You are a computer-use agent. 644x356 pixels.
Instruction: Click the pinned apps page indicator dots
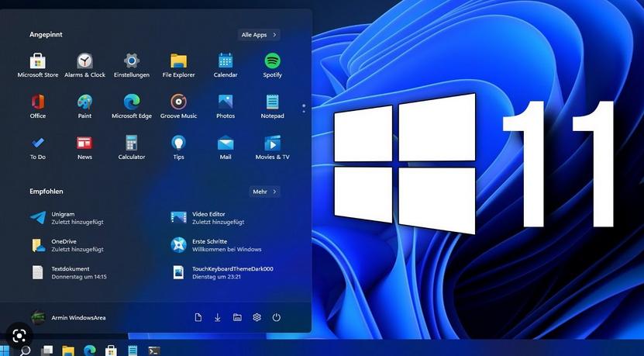tap(304, 109)
